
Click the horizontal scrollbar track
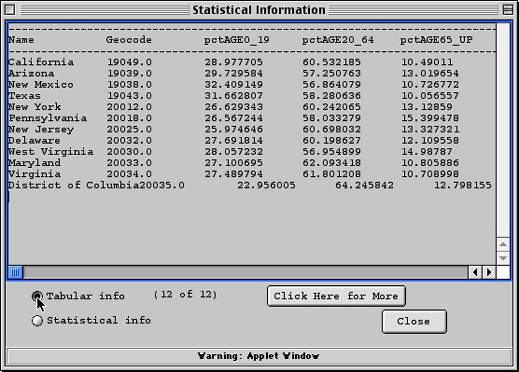[x=246, y=272]
